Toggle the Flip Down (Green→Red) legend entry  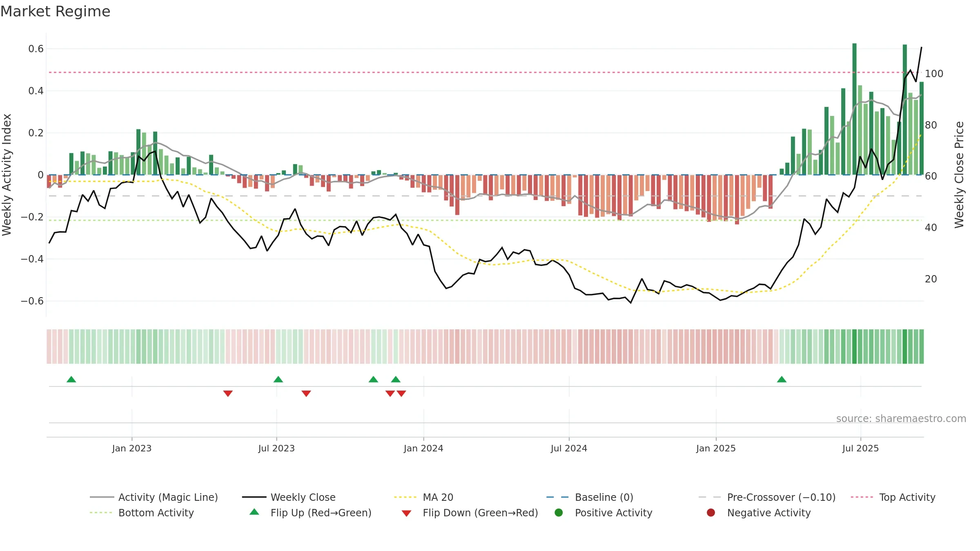[470, 513]
